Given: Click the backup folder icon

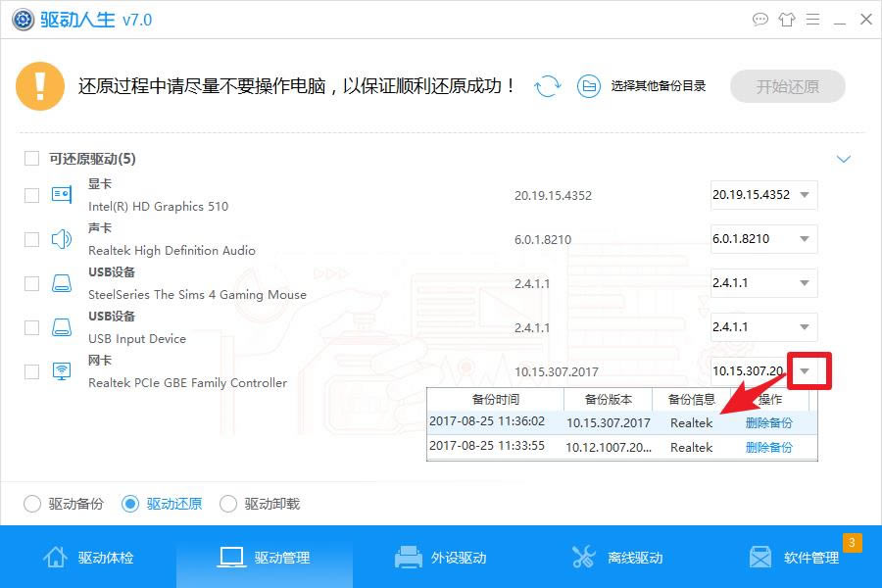Looking at the screenshot, I should pyautogui.click(x=589, y=86).
